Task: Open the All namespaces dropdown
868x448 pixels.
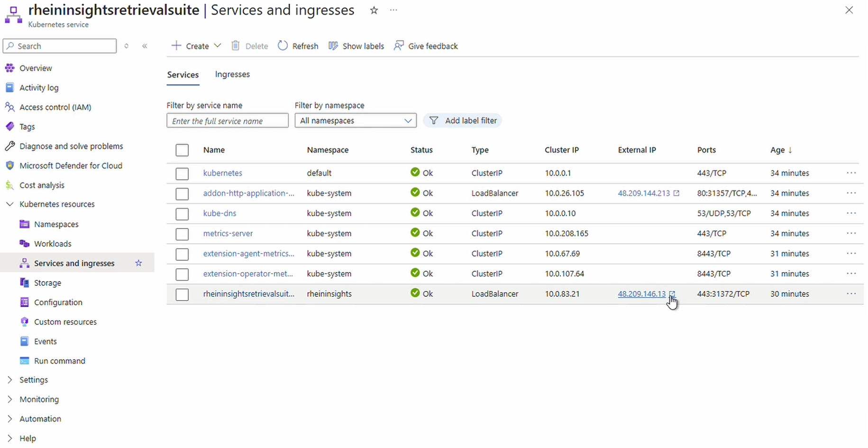Action: click(x=356, y=120)
